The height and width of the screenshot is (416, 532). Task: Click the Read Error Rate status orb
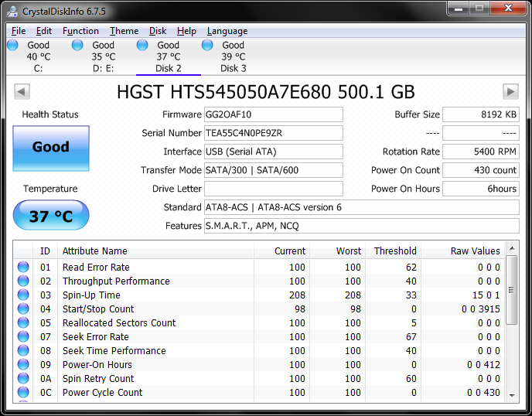pos(23,267)
